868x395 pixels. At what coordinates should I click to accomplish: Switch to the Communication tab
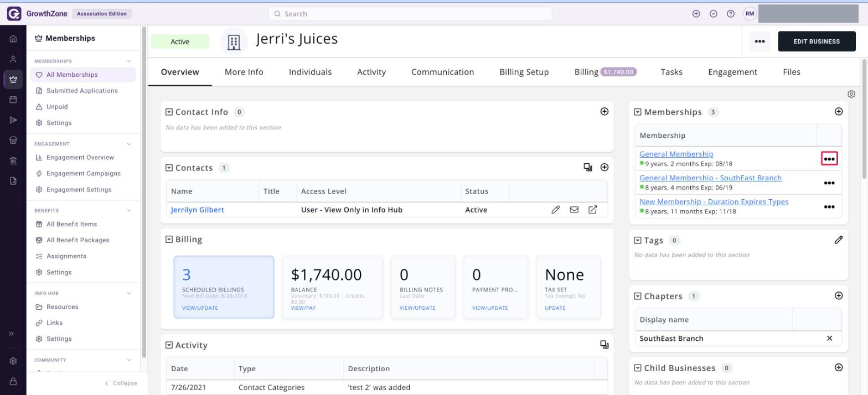click(443, 72)
